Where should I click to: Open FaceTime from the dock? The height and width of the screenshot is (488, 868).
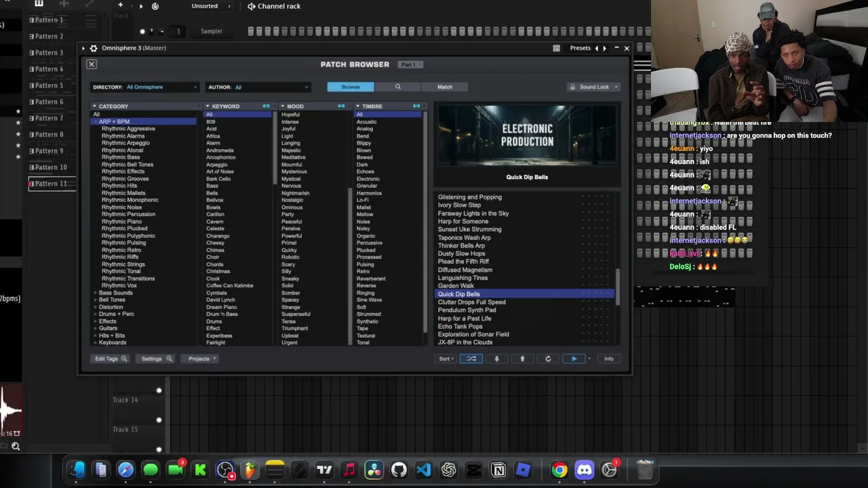176,470
